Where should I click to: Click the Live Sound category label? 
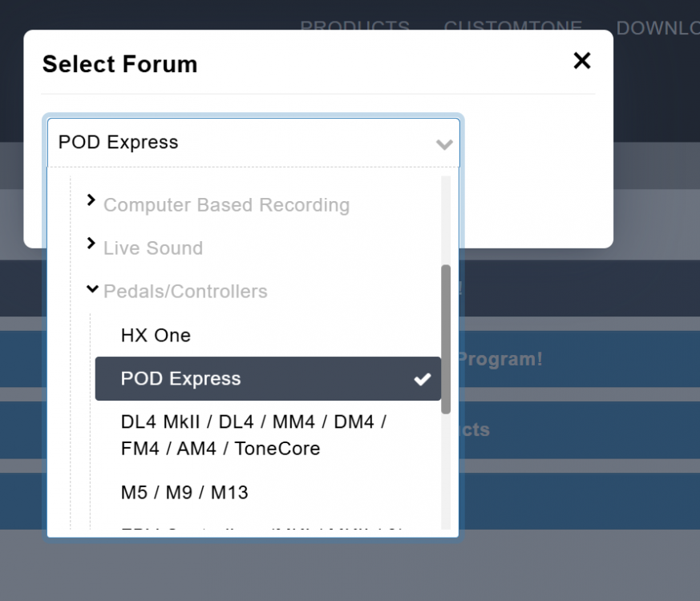click(152, 248)
